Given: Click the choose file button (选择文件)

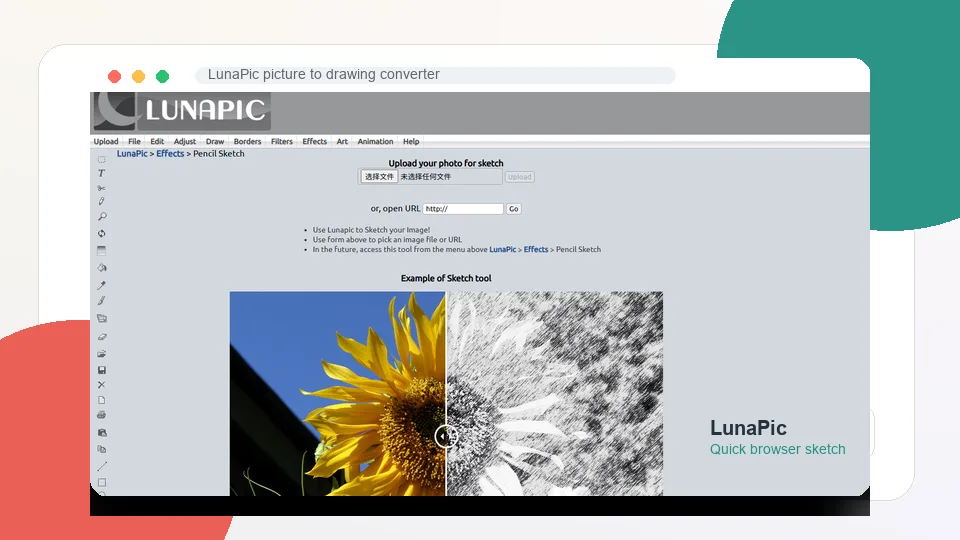Looking at the screenshot, I should [379, 177].
